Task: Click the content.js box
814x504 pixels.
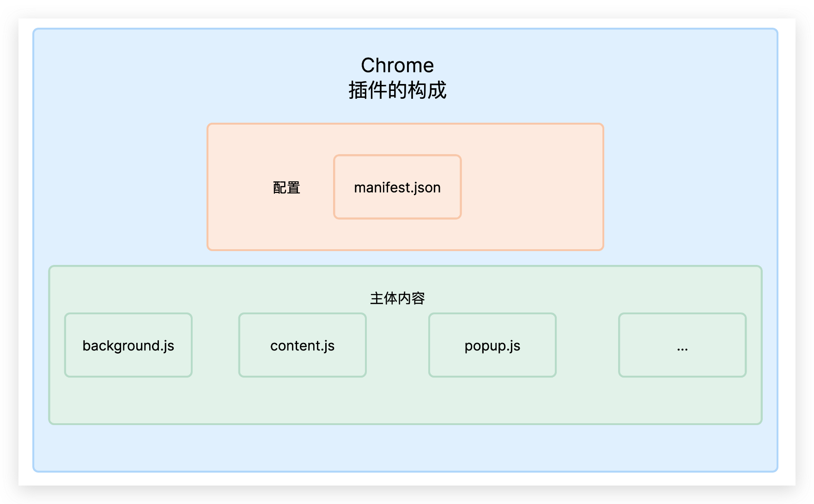Action: click(x=303, y=345)
